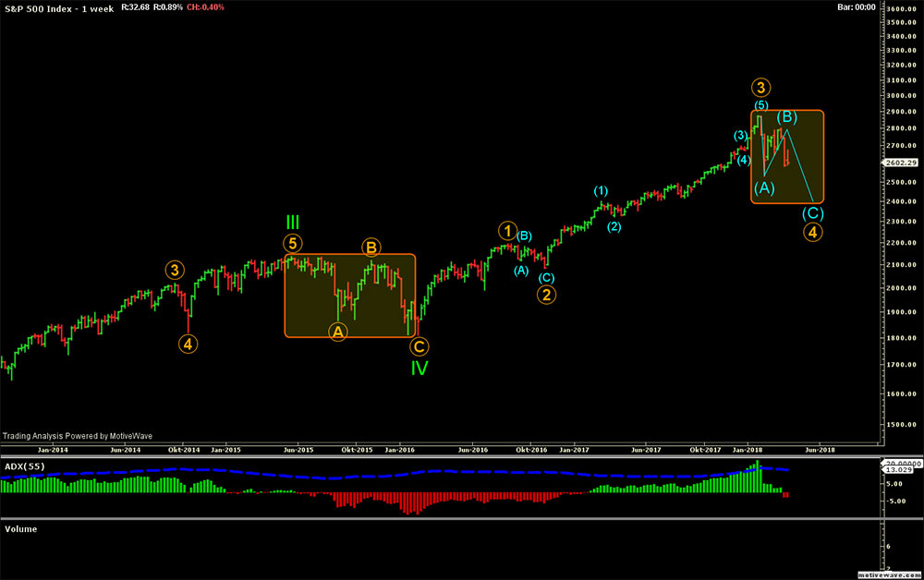
Task: Select the orange circled 1 wave marker
Action: click(x=507, y=230)
